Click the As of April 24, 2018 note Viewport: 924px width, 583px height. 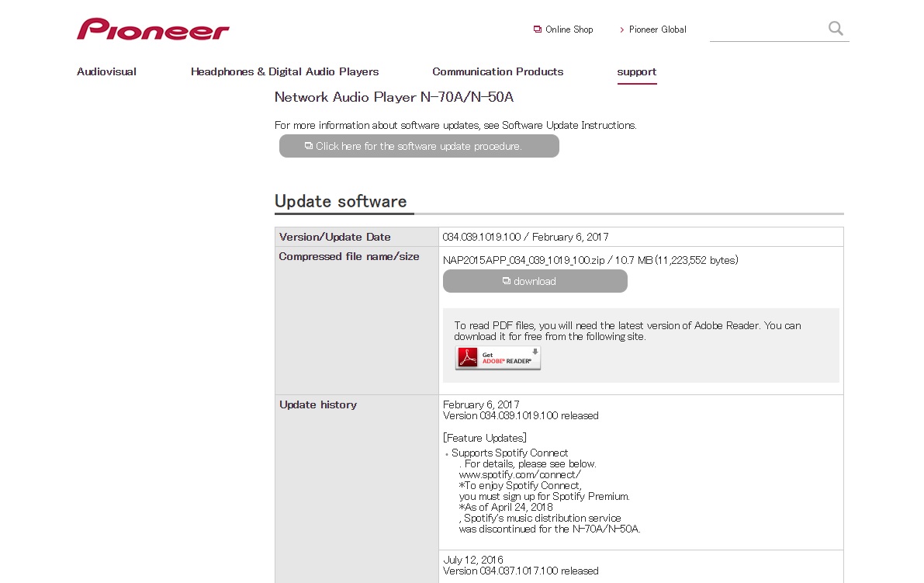(x=506, y=507)
